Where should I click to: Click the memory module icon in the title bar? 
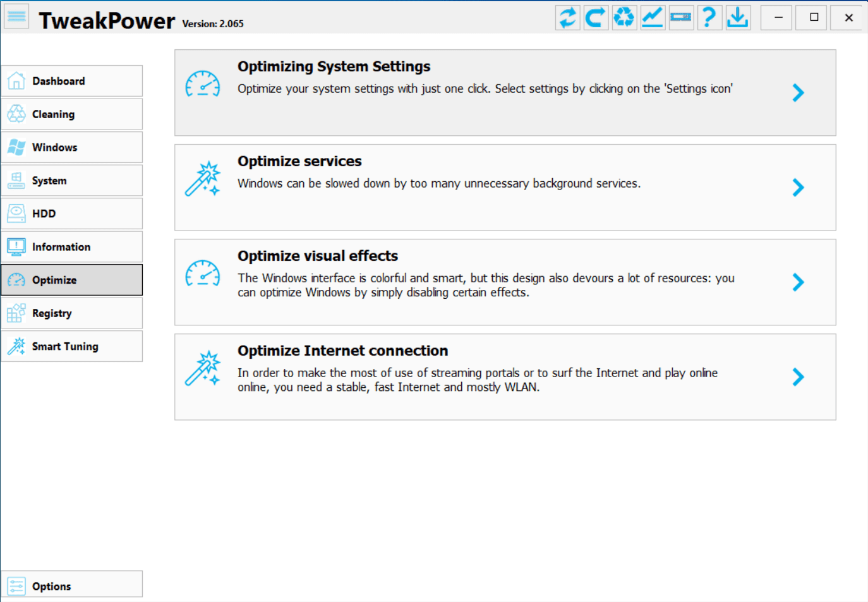681,17
